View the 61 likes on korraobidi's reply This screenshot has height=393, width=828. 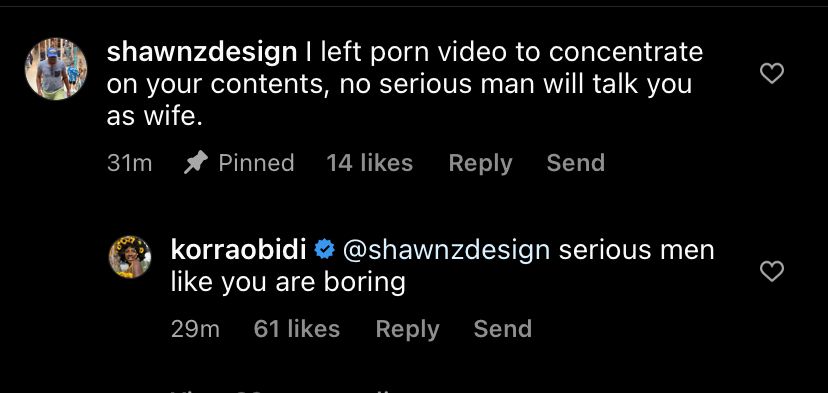click(x=297, y=329)
